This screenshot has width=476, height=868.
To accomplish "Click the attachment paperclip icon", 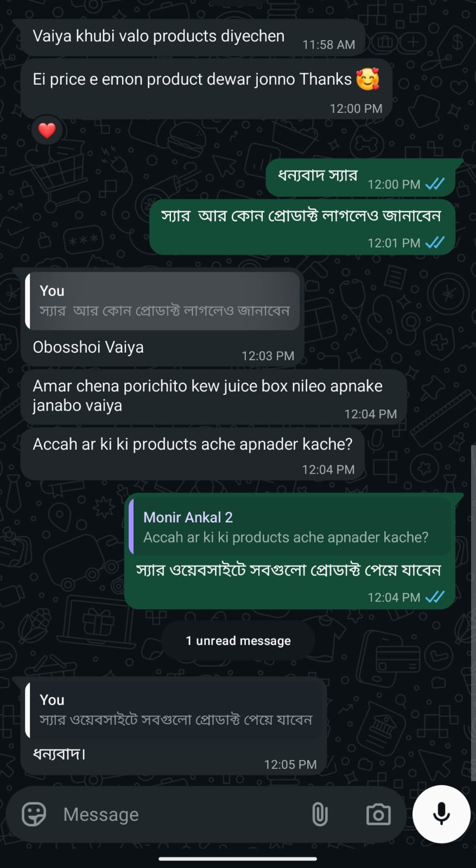I will point(320,814).
